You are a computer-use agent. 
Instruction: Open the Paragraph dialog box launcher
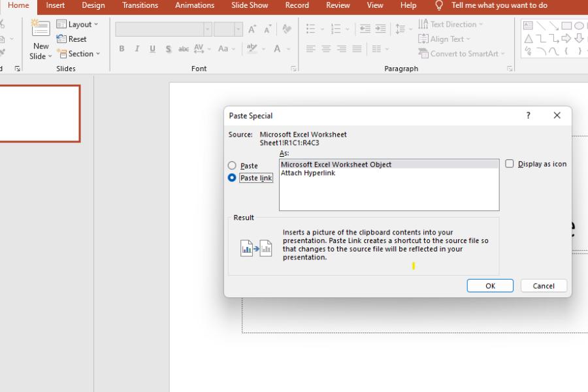click(510, 69)
